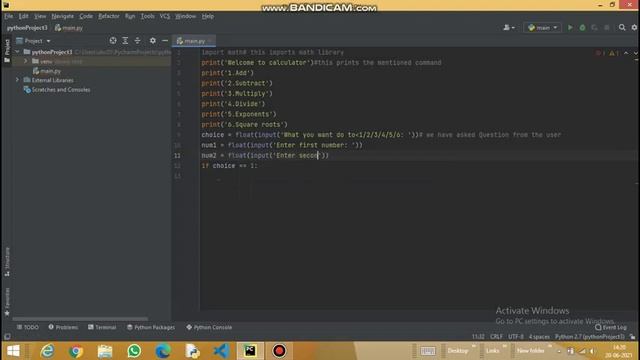Screen dimensions: 640x360
Task: Open the Help menu
Action: point(207,16)
